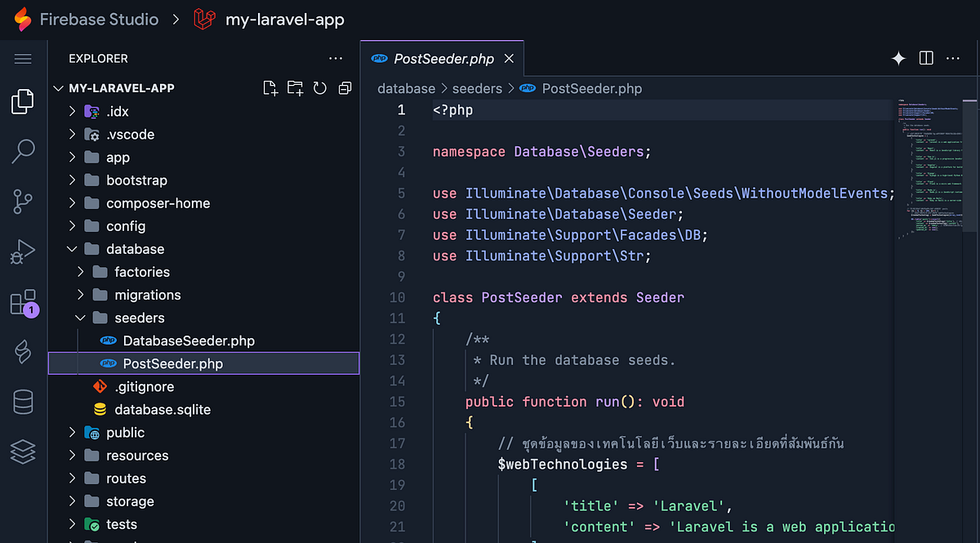
Task: Open Extensions view showing one notification badge
Action: pyautogui.click(x=22, y=302)
